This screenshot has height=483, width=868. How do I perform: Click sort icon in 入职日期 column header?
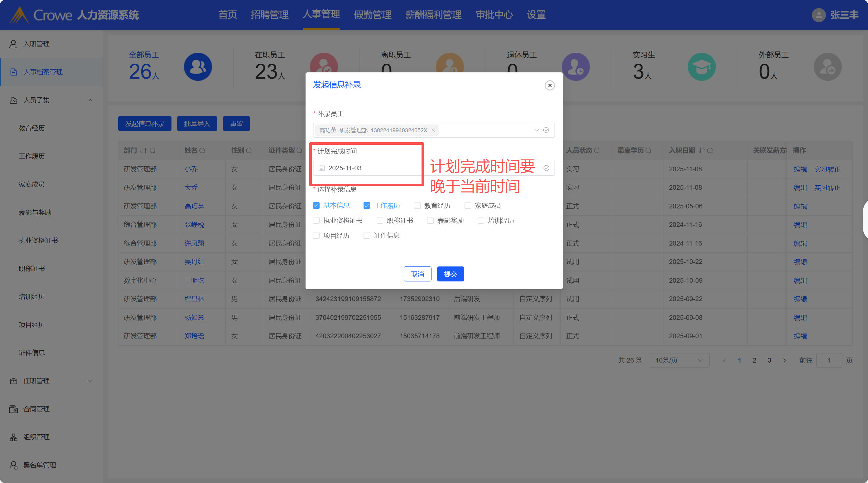tap(701, 150)
